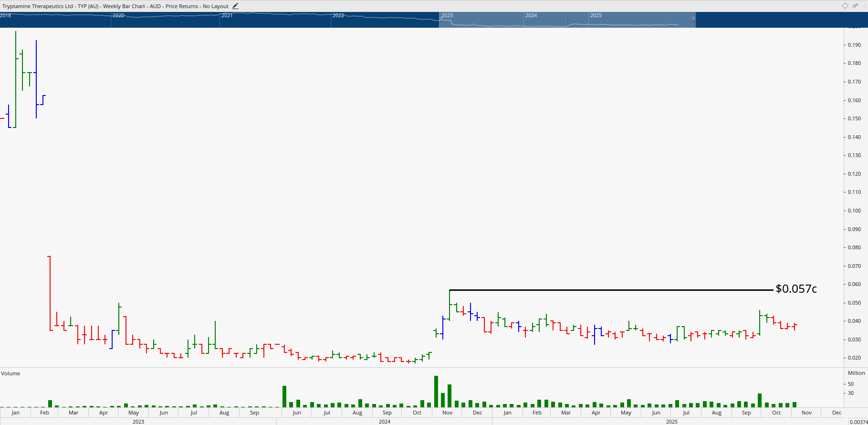Jump to 2020 in the overview timeline
The height and width of the screenshot is (425, 868).
[x=118, y=15]
